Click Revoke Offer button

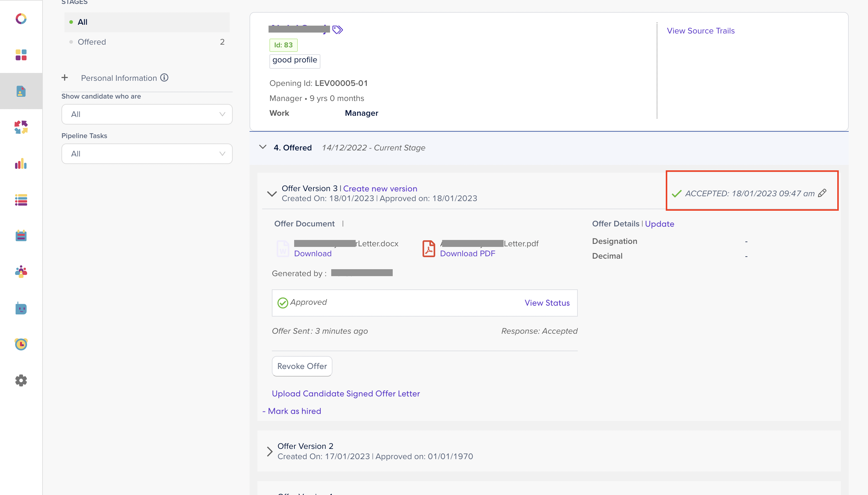click(302, 366)
